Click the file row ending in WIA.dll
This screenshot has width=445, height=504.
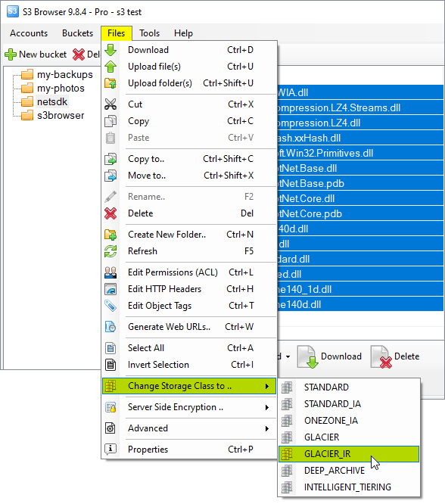pyautogui.click(x=360, y=92)
